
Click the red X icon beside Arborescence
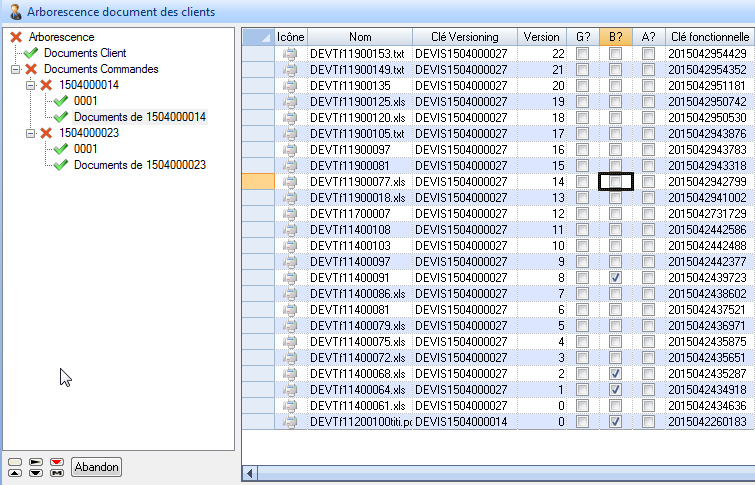coord(16,37)
